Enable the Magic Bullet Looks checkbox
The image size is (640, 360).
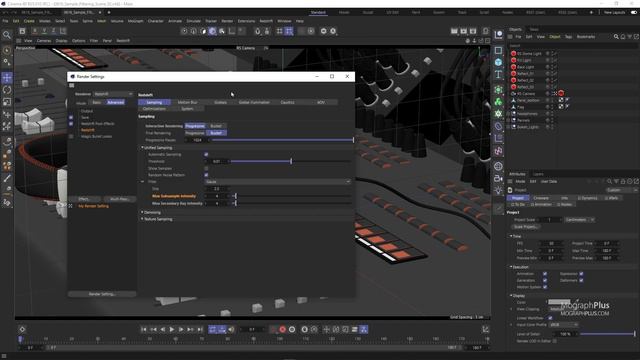pos(71,136)
